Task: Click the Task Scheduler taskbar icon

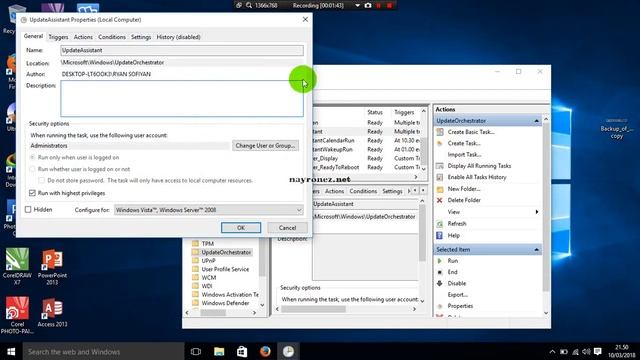Action: (x=288, y=351)
